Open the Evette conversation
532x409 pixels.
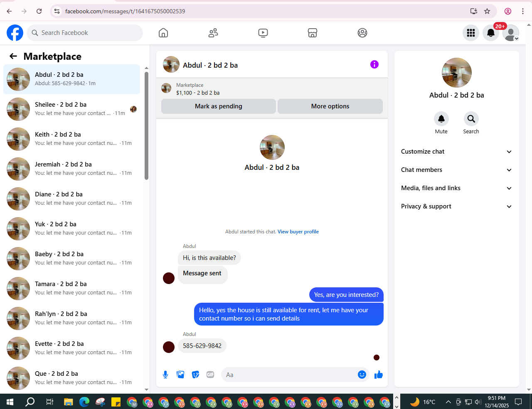[x=72, y=348]
